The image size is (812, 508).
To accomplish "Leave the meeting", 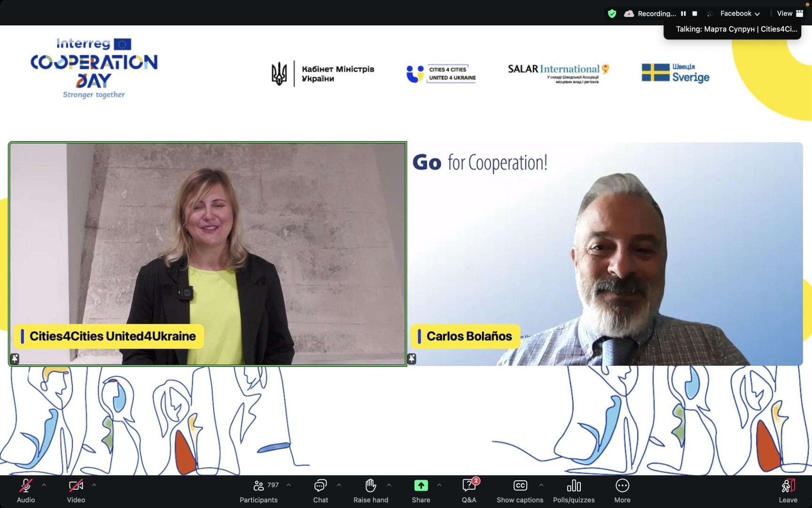I will pos(788,490).
